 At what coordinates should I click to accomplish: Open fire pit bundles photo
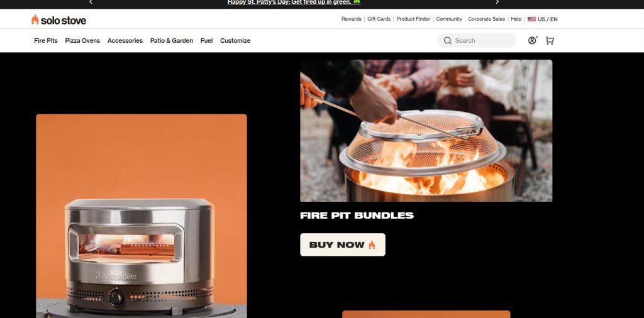click(426, 131)
